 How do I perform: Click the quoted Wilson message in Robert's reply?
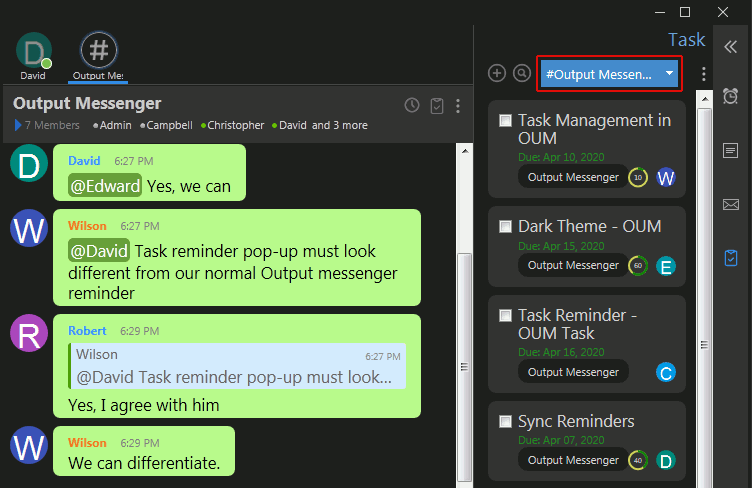(x=238, y=366)
